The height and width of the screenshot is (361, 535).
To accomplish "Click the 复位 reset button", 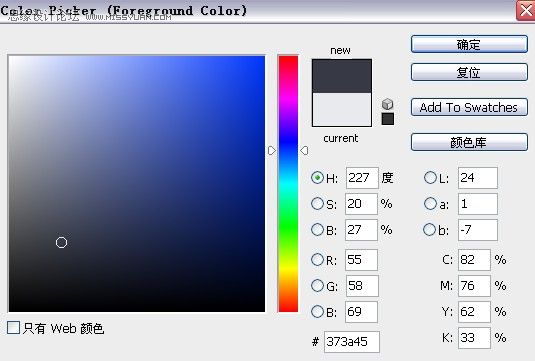I will [469, 72].
